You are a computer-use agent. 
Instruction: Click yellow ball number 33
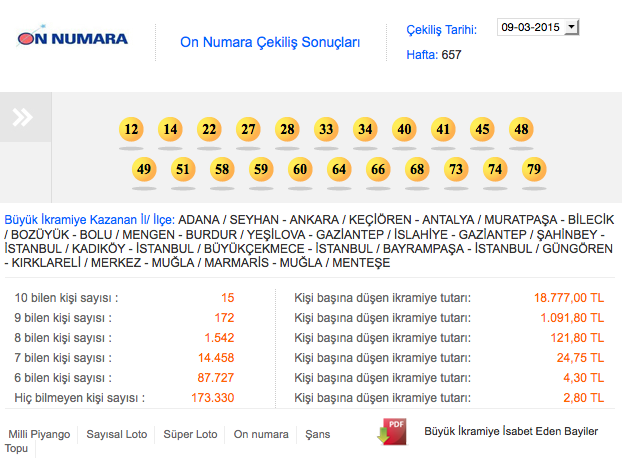pyautogui.click(x=326, y=129)
